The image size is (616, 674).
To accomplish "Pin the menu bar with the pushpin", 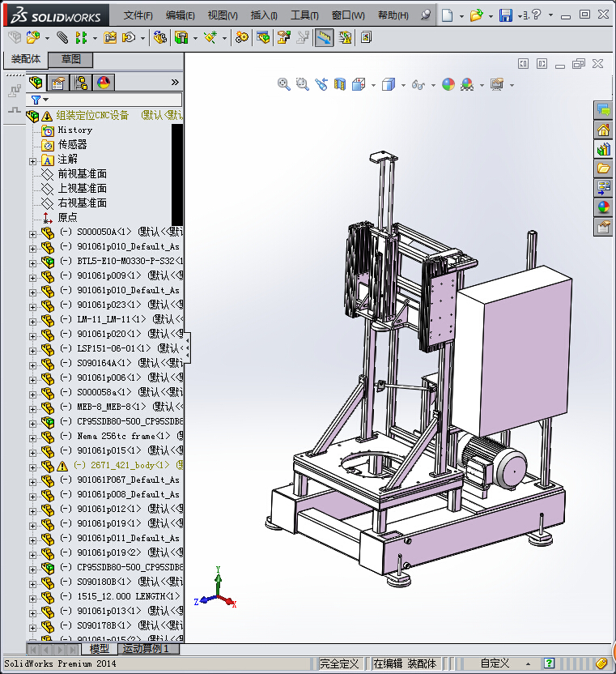I will point(425,15).
